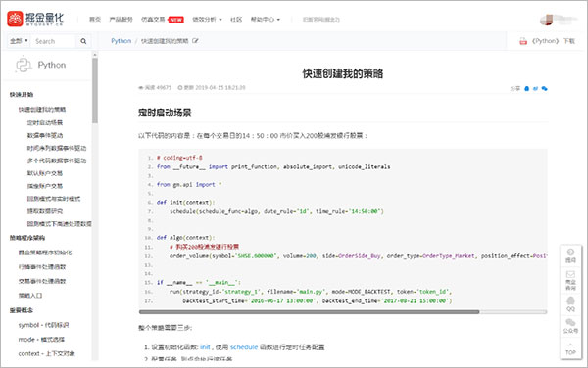Screen dimensions: 588x368
Task: Open the search scope dropdown beside Search
Action: (x=19, y=41)
